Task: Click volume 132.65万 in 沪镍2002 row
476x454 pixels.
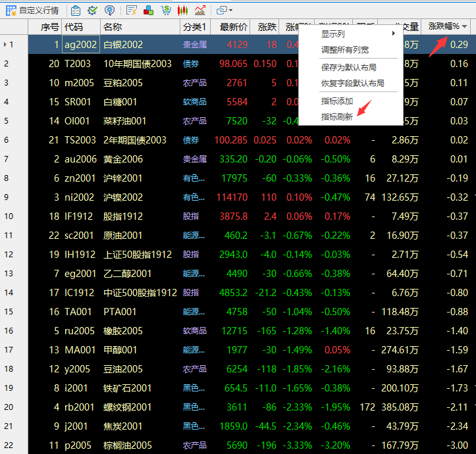Action: (x=400, y=197)
